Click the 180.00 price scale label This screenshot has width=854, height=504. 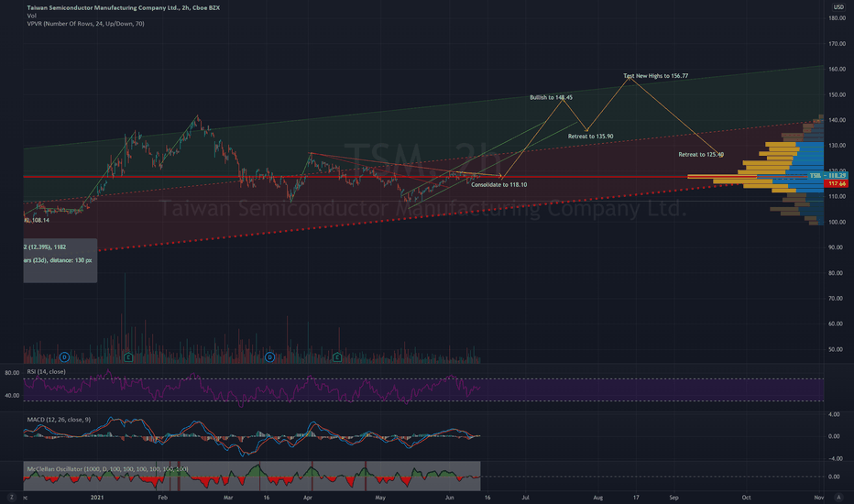point(838,18)
